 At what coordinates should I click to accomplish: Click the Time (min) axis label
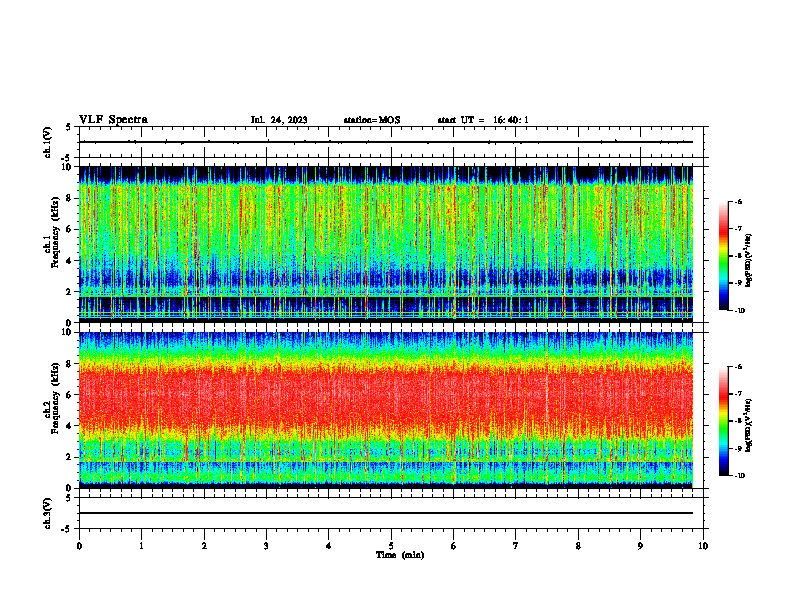[400, 555]
